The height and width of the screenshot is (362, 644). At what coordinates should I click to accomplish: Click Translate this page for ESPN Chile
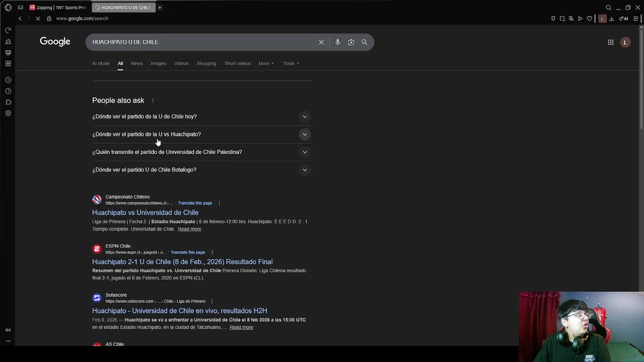[188, 252]
